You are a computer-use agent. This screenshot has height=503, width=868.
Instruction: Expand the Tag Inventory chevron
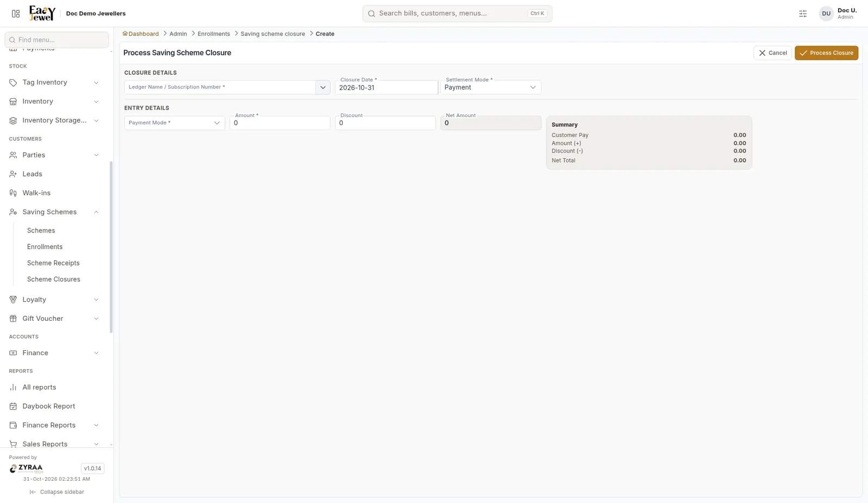[96, 82]
